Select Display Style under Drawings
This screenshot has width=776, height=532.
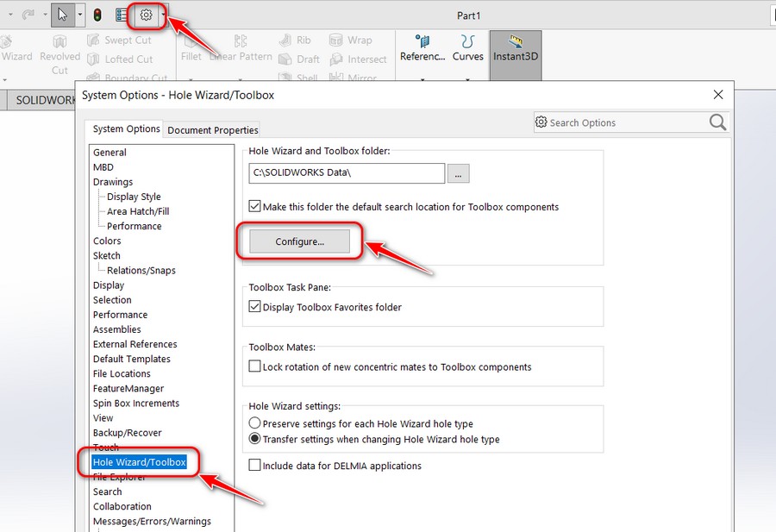coord(134,197)
